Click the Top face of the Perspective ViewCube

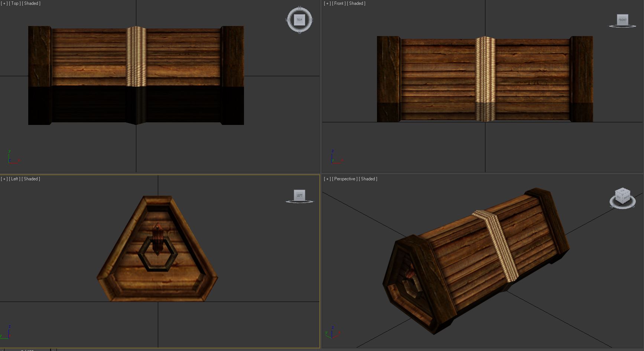(x=623, y=191)
